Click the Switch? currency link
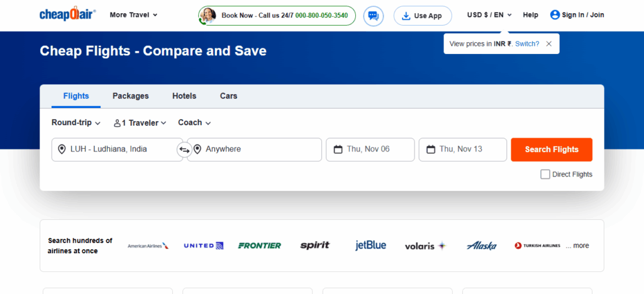 point(527,43)
